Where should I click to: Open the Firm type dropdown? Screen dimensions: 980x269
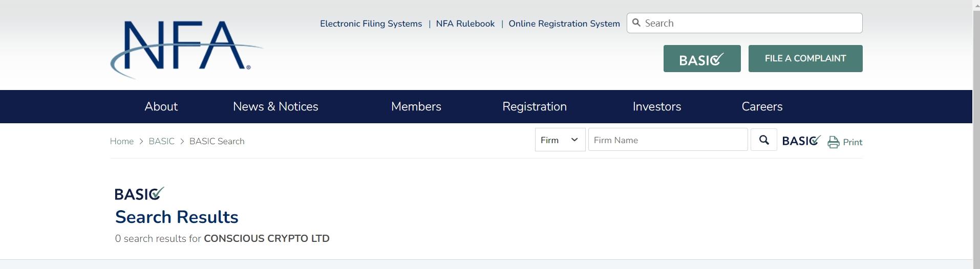[560, 140]
